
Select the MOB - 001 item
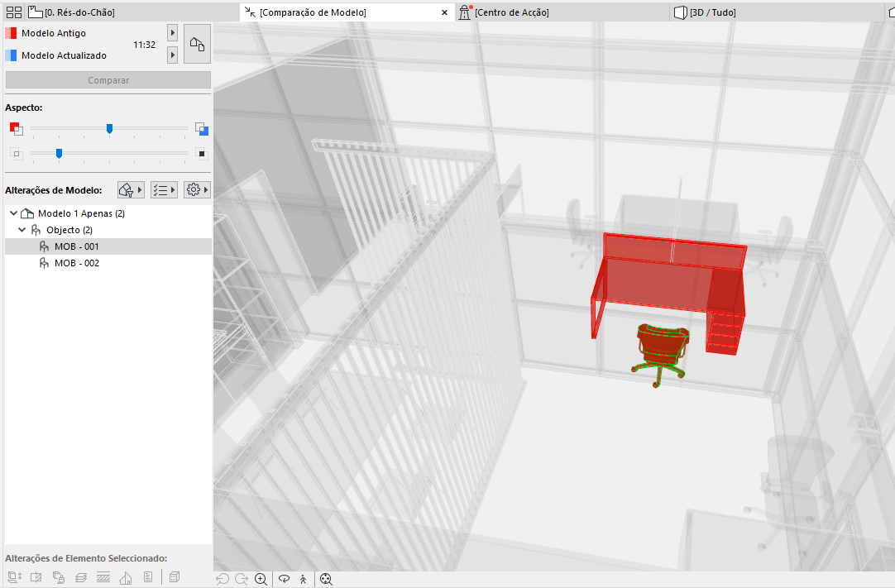[x=108, y=246]
